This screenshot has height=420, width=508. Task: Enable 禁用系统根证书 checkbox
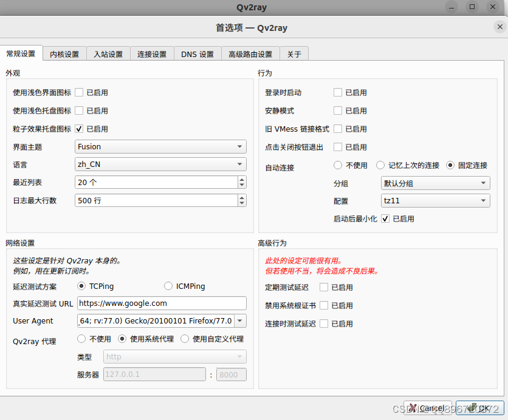[324, 305]
